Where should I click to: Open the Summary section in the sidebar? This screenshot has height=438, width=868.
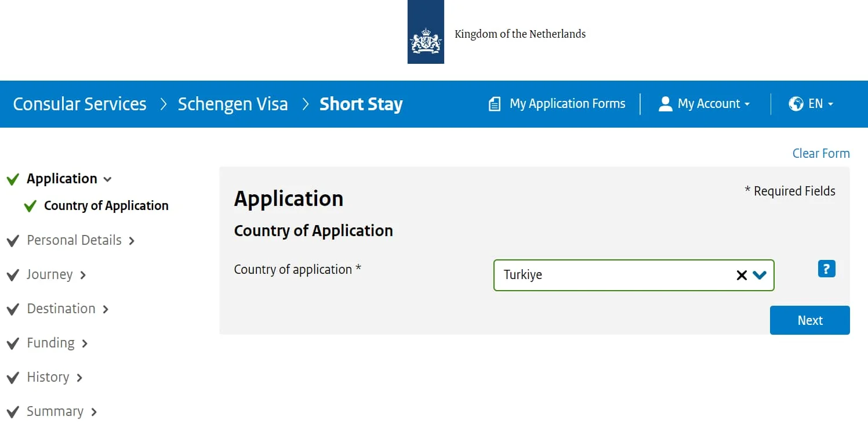point(56,411)
